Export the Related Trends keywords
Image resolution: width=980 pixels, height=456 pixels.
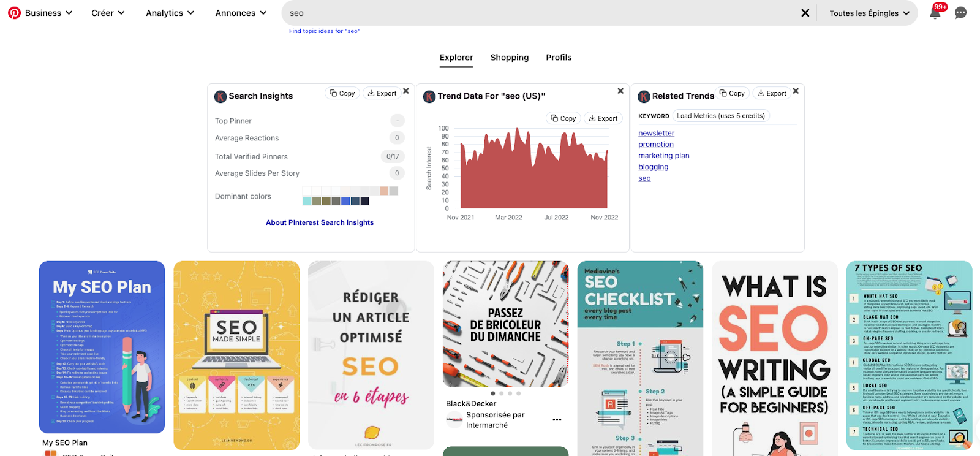tap(772, 93)
